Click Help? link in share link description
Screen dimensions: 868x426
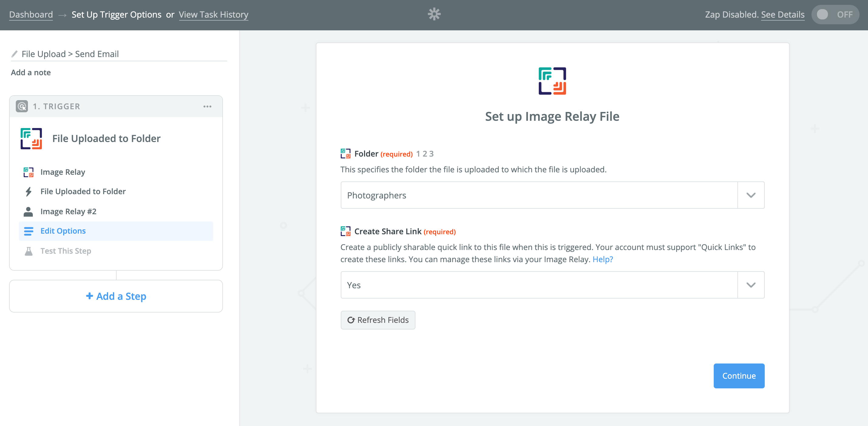(603, 259)
